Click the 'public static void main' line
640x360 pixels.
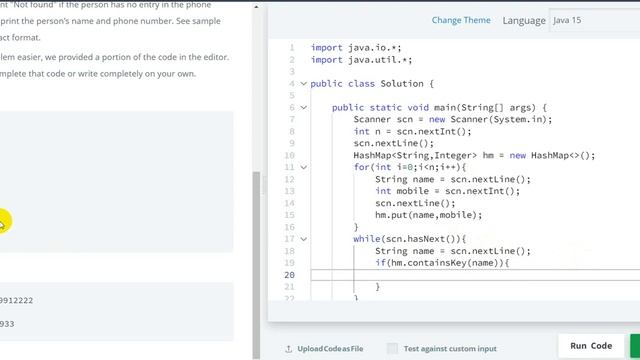[439, 108]
